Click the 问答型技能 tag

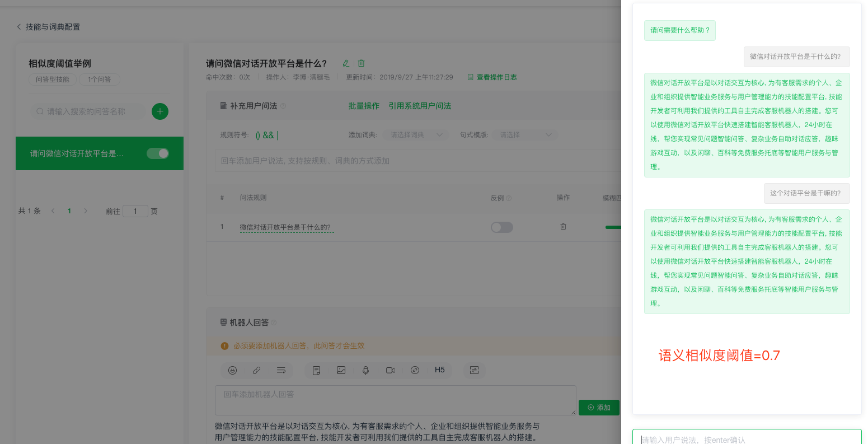[x=53, y=80]
